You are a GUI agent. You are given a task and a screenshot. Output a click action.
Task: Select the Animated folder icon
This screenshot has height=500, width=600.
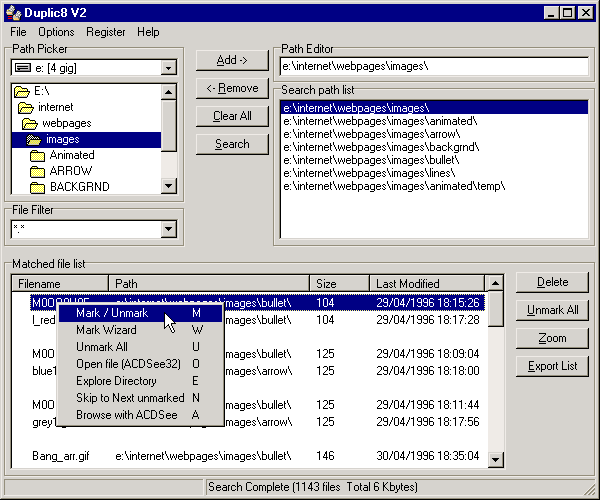pyautogui.click(x=37, y=155)
